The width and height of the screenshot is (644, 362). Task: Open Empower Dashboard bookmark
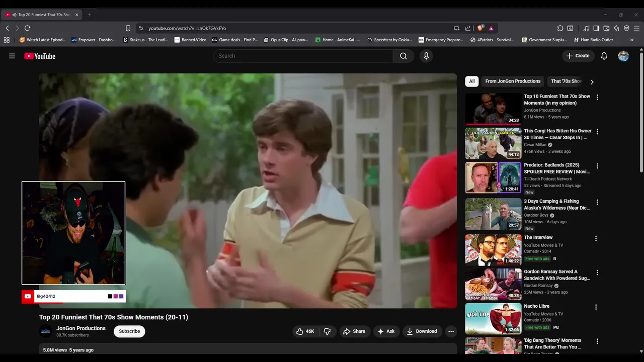tap(94, 40)
